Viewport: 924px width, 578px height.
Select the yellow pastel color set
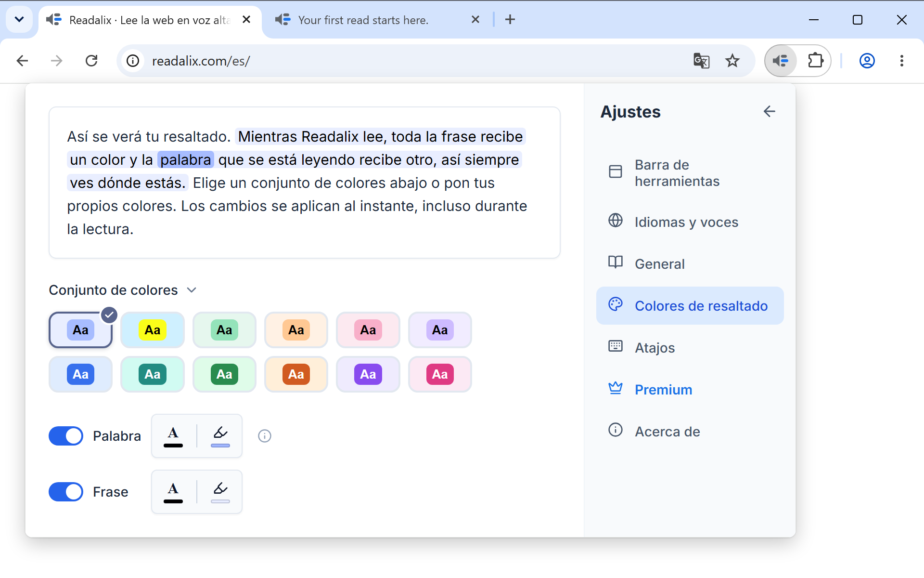[x=153, y=330]
